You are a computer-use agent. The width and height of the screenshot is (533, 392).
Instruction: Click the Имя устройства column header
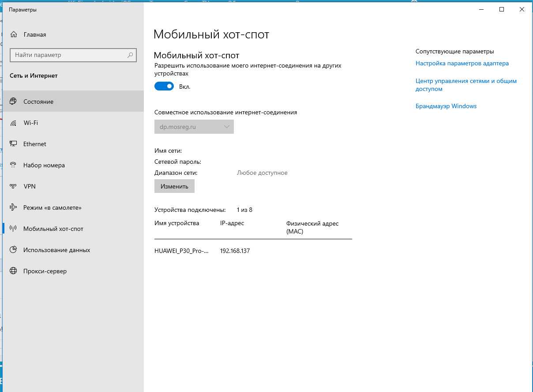[x=176, y=223]
